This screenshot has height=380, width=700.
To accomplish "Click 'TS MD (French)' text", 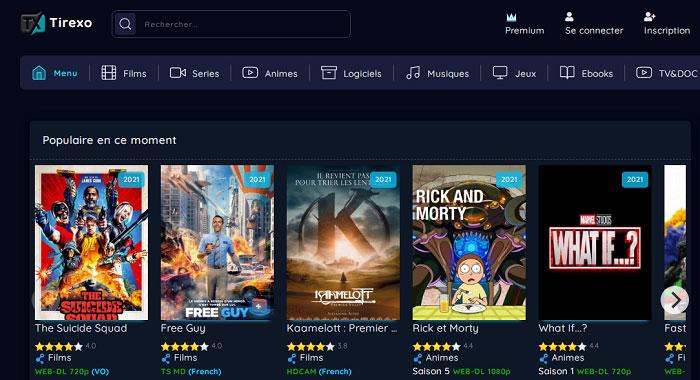I will click(191, 372).
